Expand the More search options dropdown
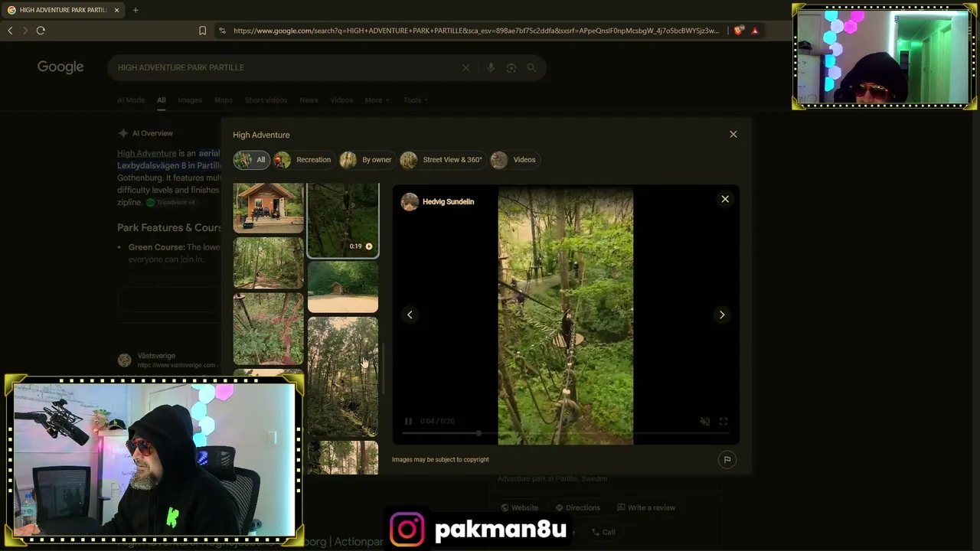Viewport: 980px width, 551px height. [377, 100]
